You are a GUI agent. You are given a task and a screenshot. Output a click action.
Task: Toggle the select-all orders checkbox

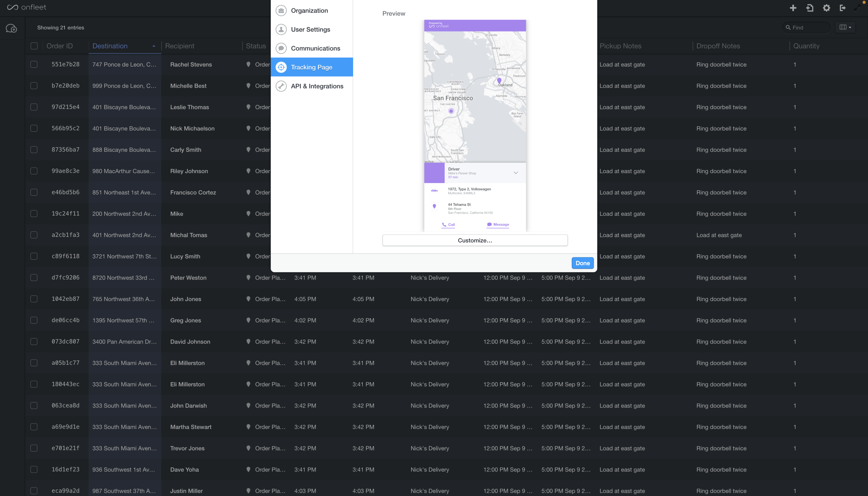coord(34,46)
